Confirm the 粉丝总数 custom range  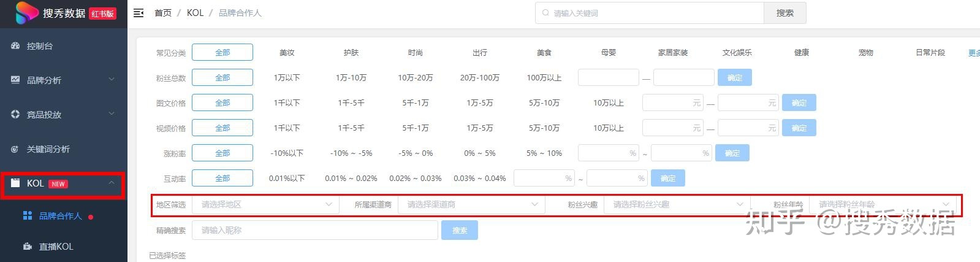point(734,77)
